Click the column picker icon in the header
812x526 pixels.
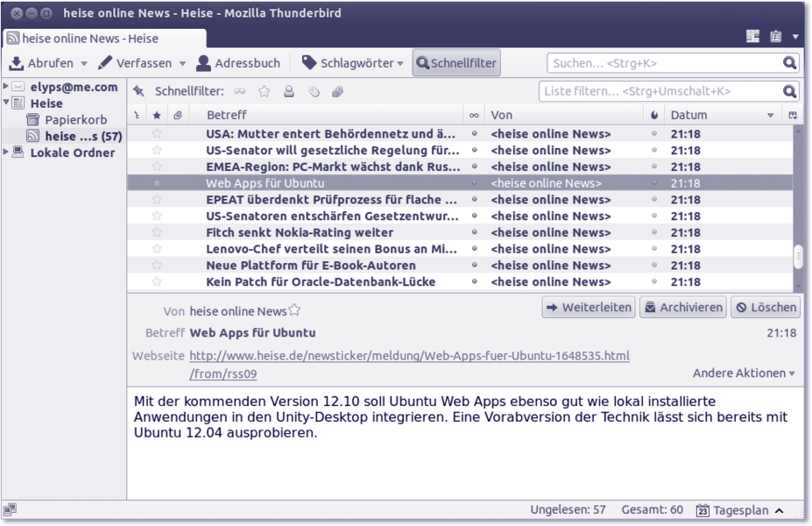coord(793,115)
